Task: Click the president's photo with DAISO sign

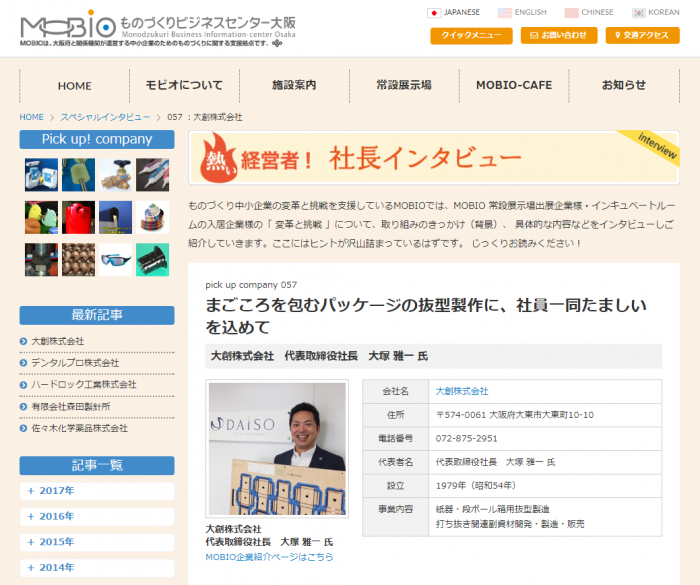Action: [277, 449]
